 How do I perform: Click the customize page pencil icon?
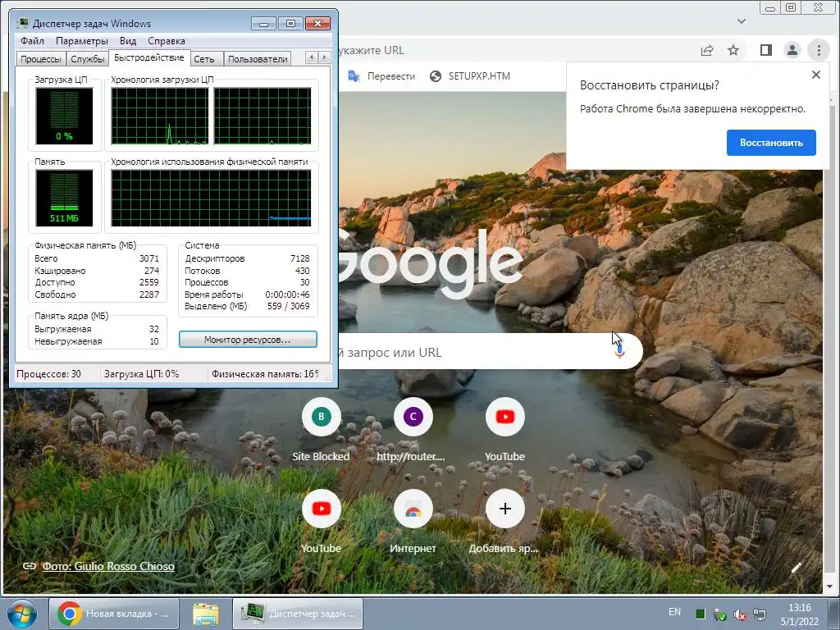tap(796, 568)
